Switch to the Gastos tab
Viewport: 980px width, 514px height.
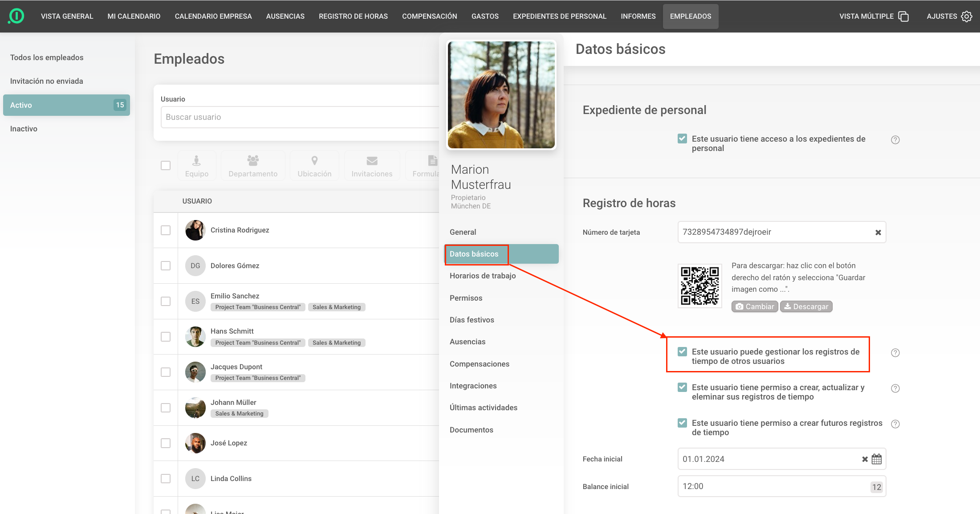(x=485, y=16)
